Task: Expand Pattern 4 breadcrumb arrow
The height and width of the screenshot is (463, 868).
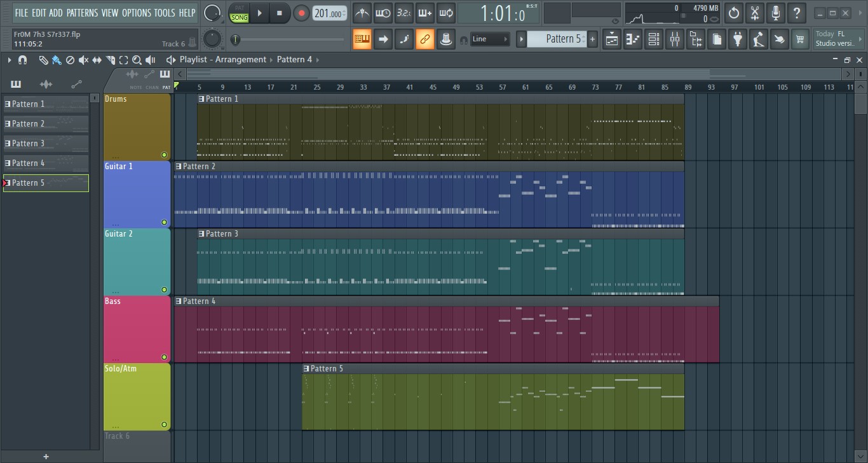Action: point(318,60)
